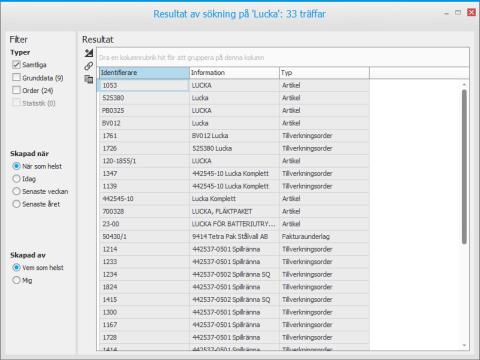
Task: Select row with identifier 1300
Action: (234, 312)
